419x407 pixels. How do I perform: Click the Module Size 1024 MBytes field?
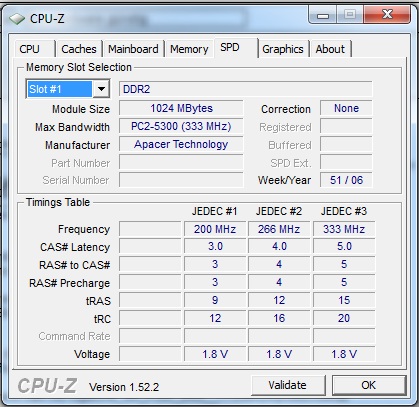coord(181,108)
